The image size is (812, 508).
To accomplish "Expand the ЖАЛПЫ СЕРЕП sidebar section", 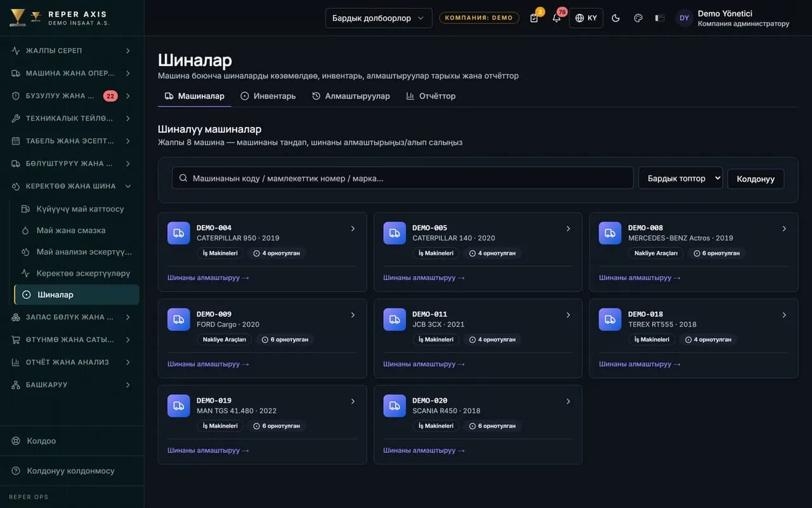I will (72, 51).
